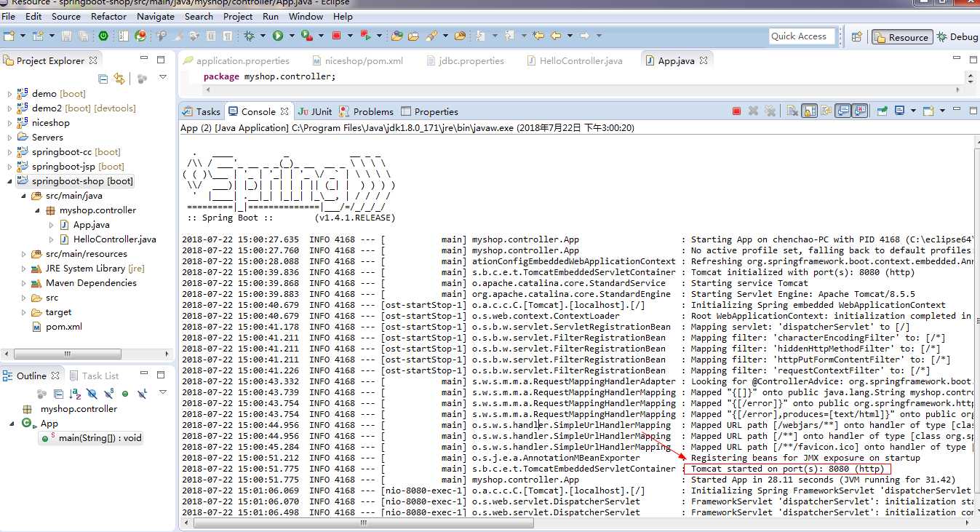The image size is (980, 532).
Task: Collapse the src/main/java folder
Action: [23, 196]
